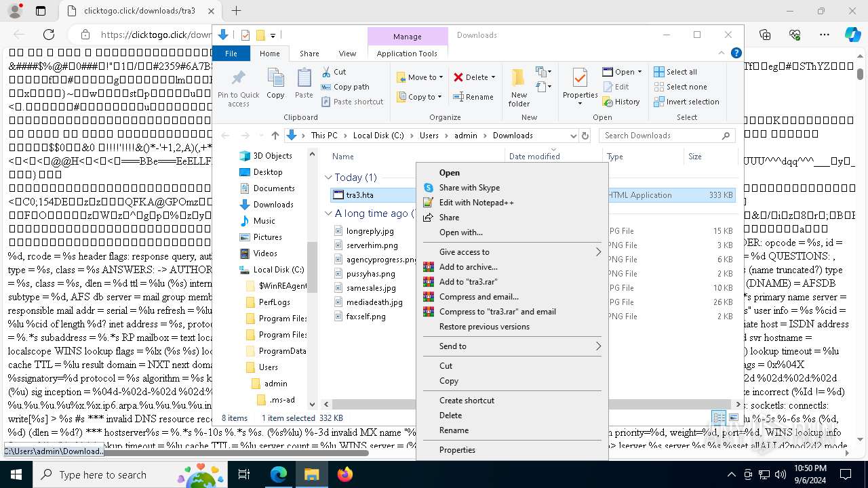This screenshot has width=868, height=488.
Task: Open Explorer Help question mark icon
Action: pos(736,53)
